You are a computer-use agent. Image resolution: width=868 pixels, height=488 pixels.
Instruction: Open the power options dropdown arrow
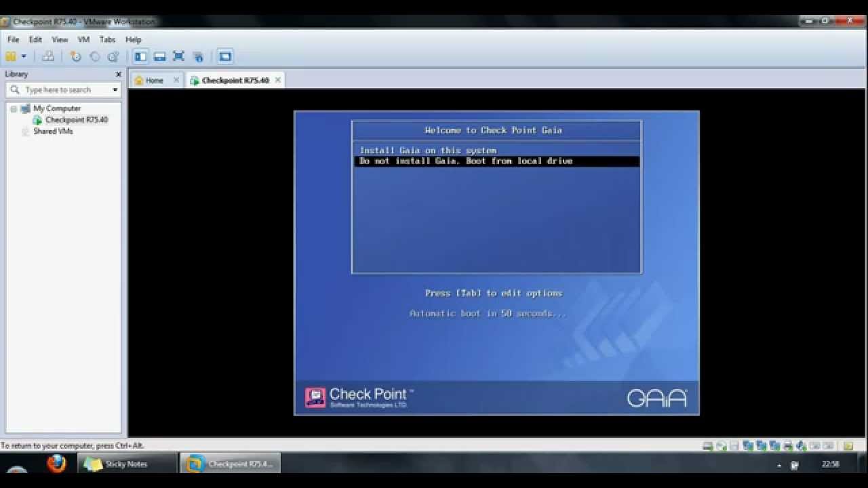(24, 56)
